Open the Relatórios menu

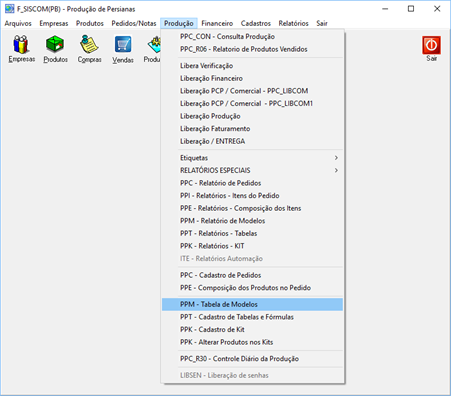[293, 23]
